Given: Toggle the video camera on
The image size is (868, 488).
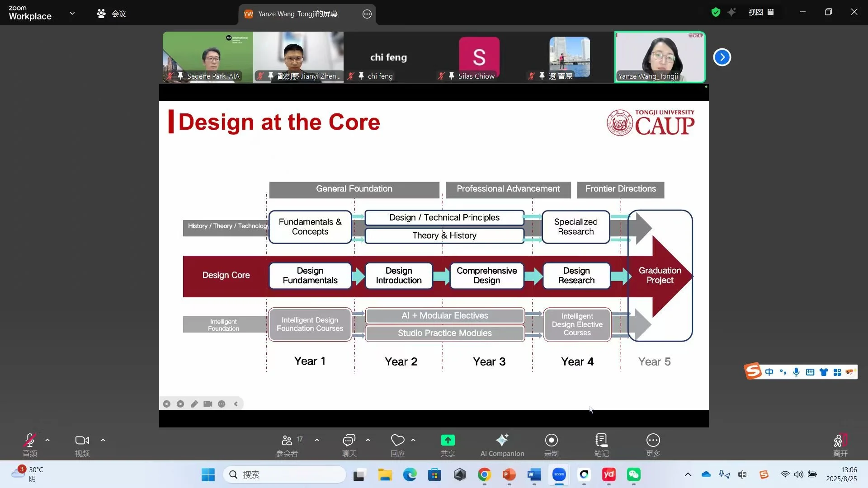Looking at the screenshot, I should click(82, 441).
